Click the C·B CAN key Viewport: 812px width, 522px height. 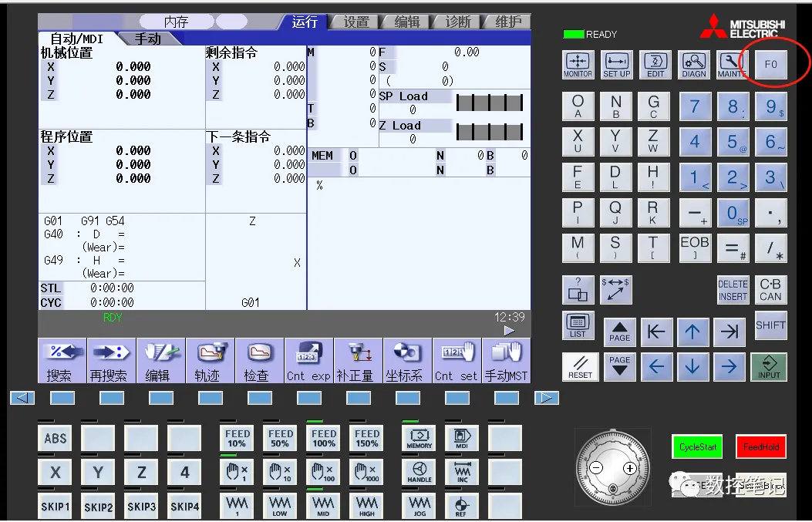[770, 290]
